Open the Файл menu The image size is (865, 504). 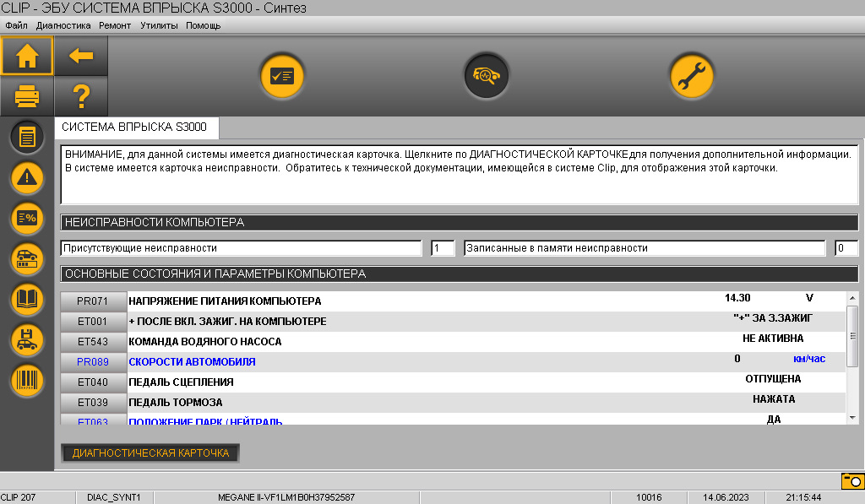pos(17,25)
